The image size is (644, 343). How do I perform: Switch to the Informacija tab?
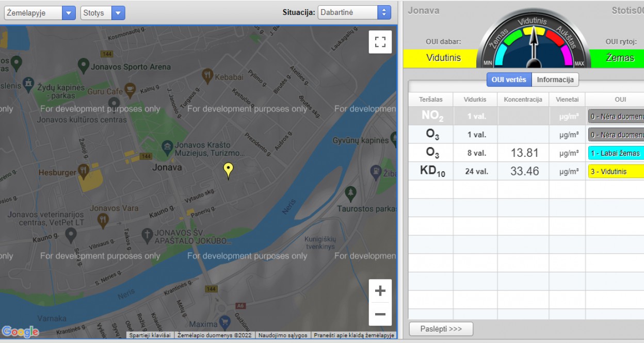[x=555, y=80]
